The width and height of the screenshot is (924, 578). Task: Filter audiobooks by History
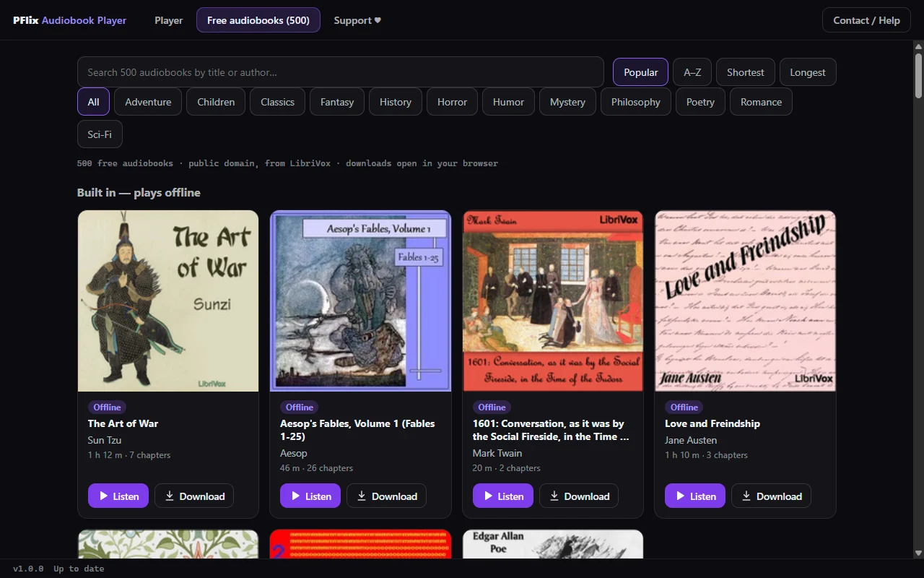(396, 102)
